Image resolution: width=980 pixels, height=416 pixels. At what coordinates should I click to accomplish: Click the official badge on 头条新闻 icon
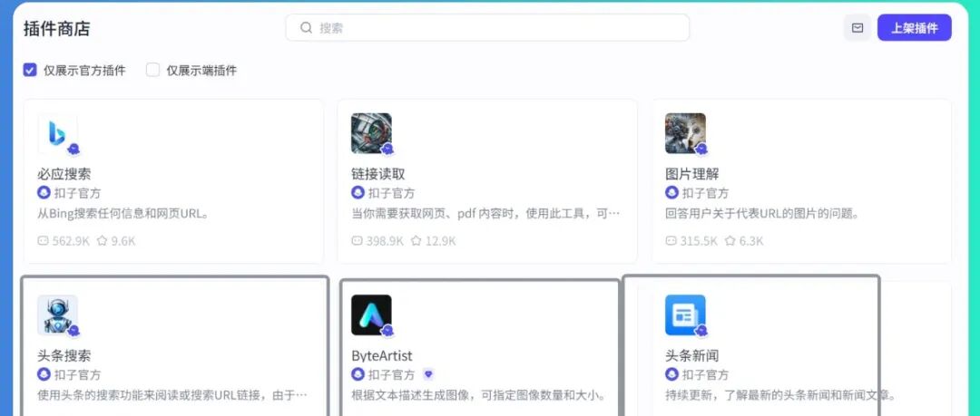[701, 331]
